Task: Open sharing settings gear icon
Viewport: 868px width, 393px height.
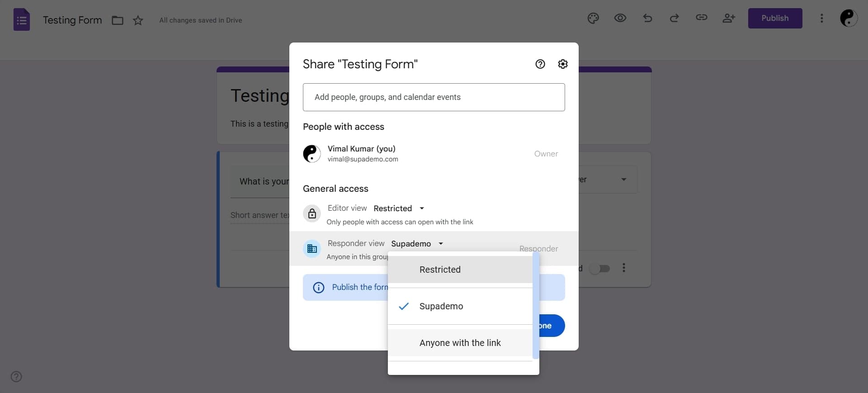Action: point(562,64)
